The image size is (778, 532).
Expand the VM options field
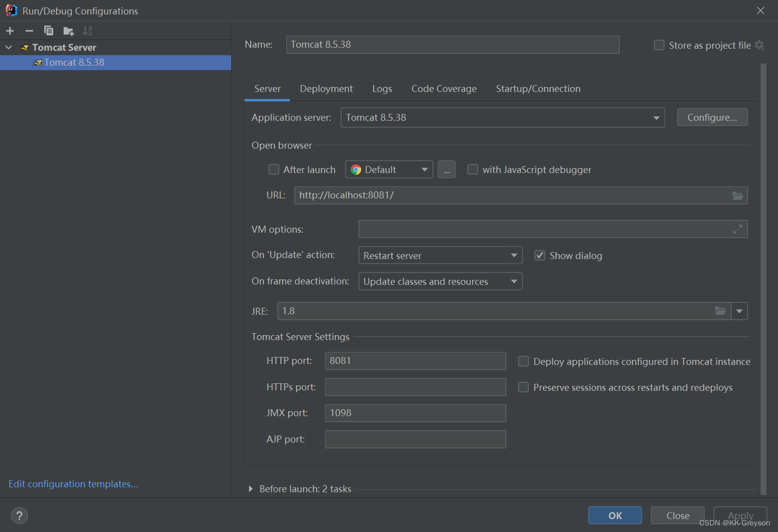[738, 229]
